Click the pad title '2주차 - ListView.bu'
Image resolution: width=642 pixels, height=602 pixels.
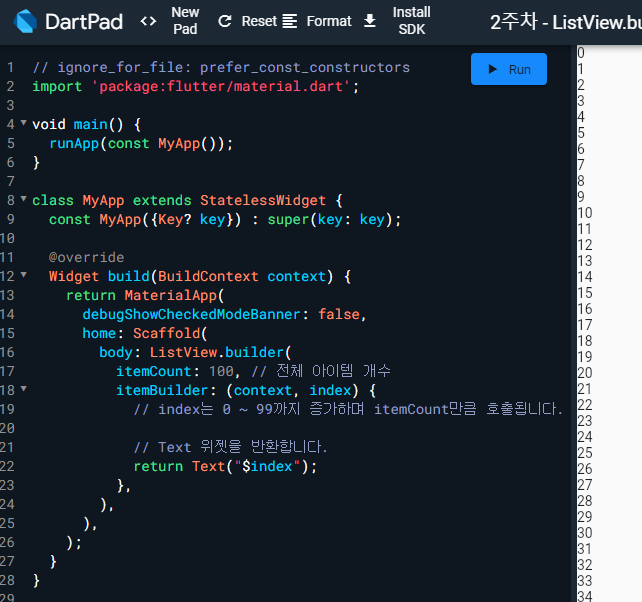(x=566, y=22)
